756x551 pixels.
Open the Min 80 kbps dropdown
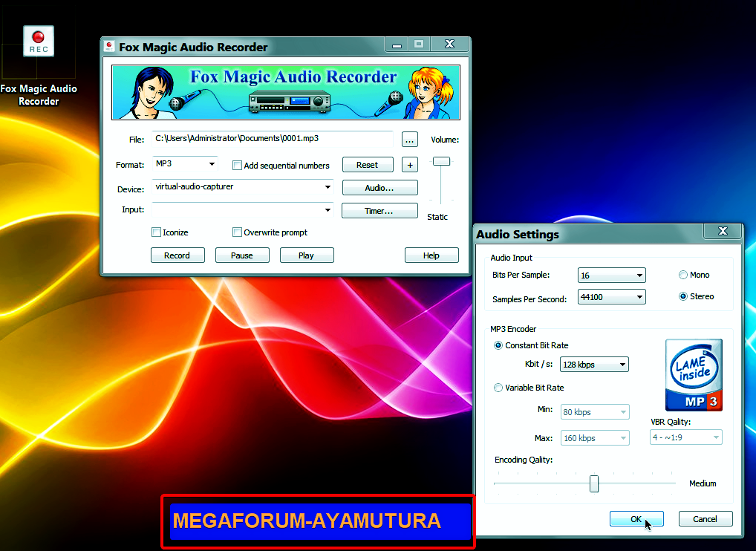[x=595, y=412]
